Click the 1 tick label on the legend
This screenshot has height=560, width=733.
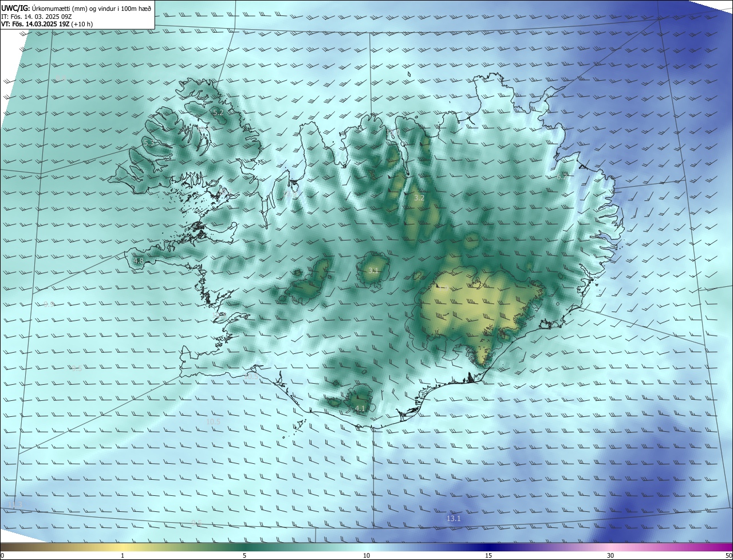123,555
